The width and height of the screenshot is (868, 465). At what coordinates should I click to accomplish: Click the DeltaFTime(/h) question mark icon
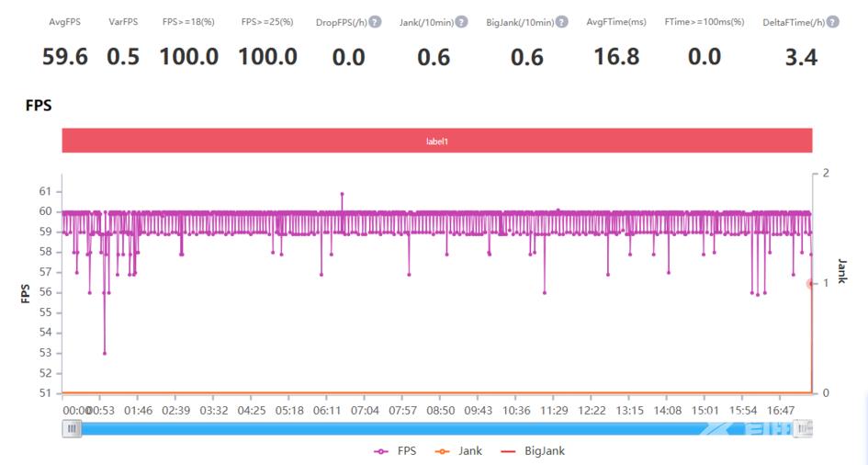832,21
